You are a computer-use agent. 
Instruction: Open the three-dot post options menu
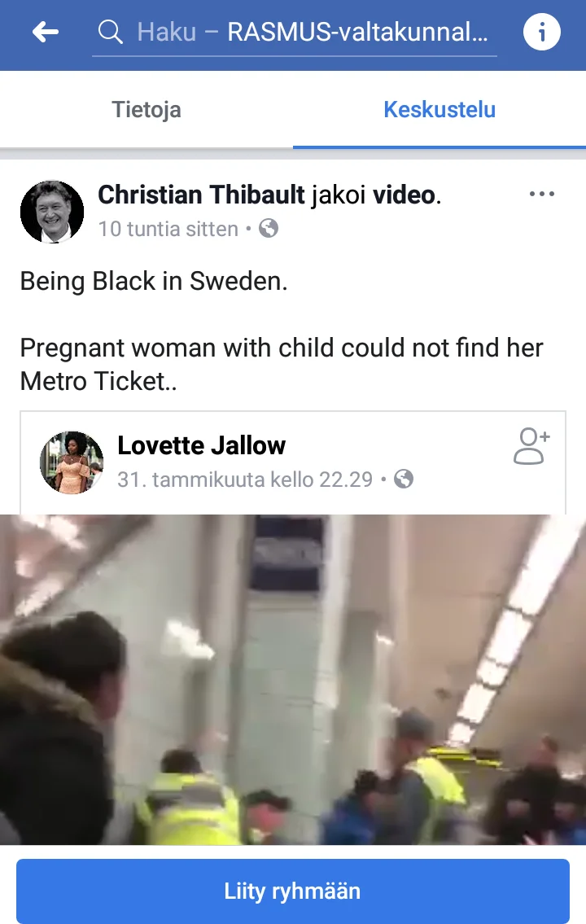pos(542,194)
